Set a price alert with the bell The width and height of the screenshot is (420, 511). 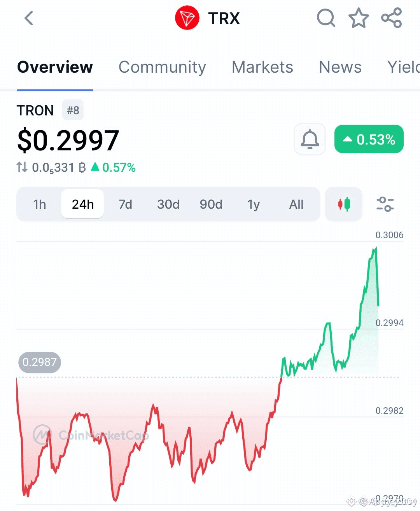coord(310,139)
